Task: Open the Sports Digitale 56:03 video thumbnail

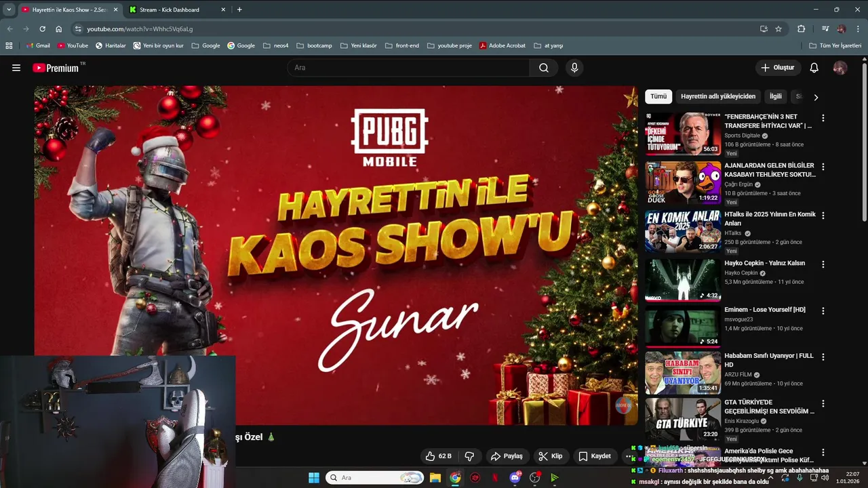Action: tap(683, 134)
